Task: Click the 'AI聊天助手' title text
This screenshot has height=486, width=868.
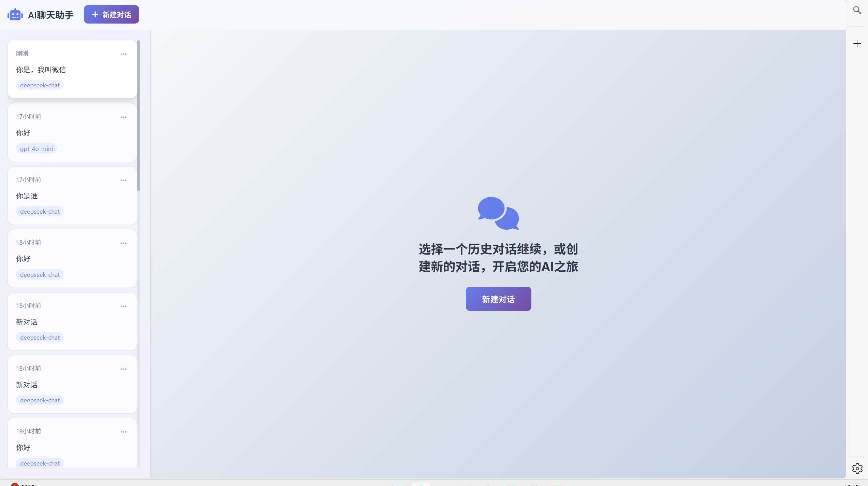Action: pos(50,15)
